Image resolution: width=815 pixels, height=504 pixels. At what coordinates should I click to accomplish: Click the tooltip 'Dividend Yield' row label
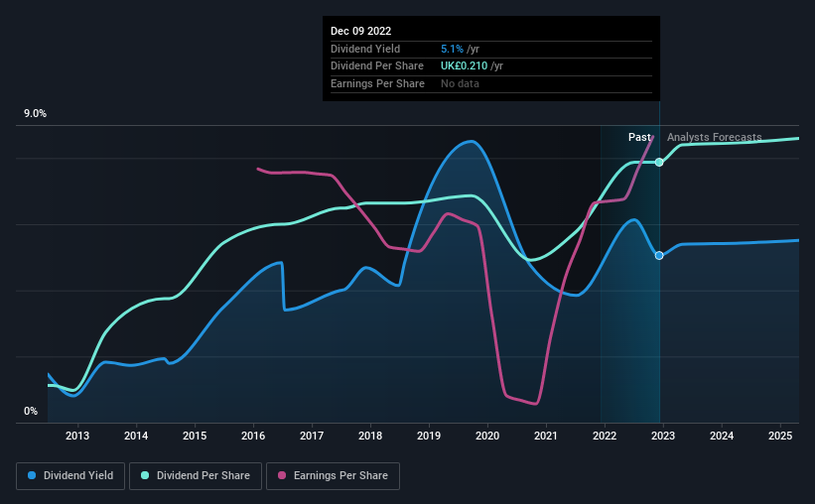(x=365, y=49)
